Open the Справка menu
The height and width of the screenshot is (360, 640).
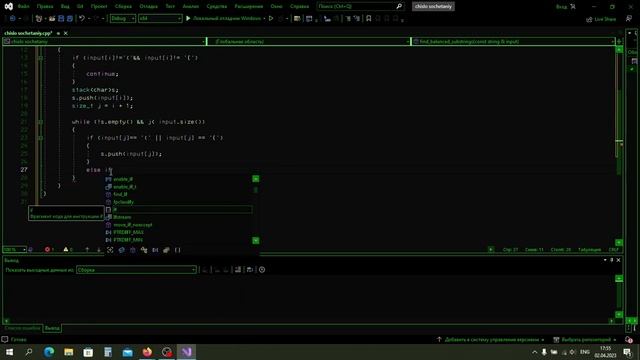coord(299,6)
